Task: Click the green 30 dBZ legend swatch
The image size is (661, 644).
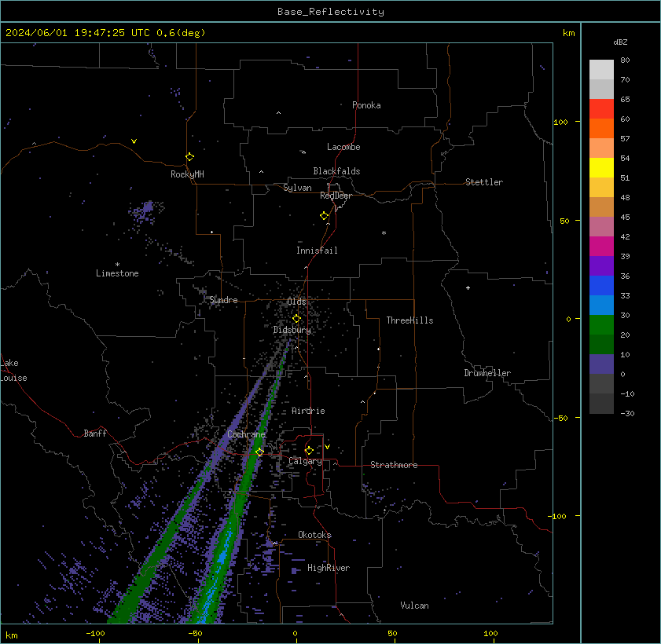Action: click(601, 324)
